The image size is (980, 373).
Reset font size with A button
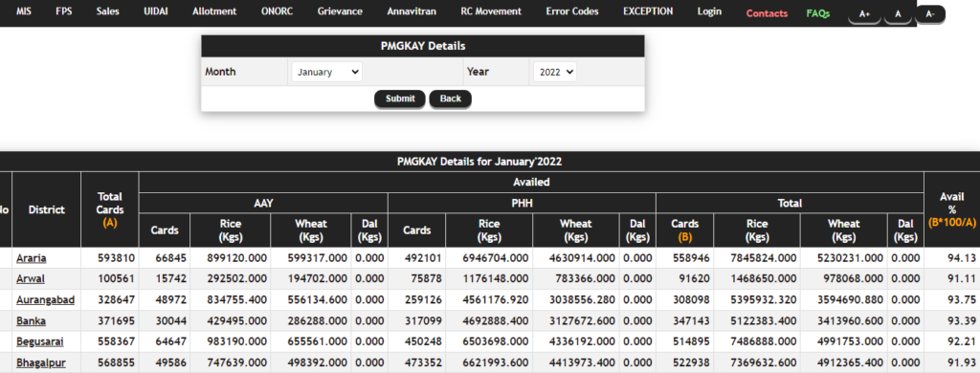pos(898,13)
